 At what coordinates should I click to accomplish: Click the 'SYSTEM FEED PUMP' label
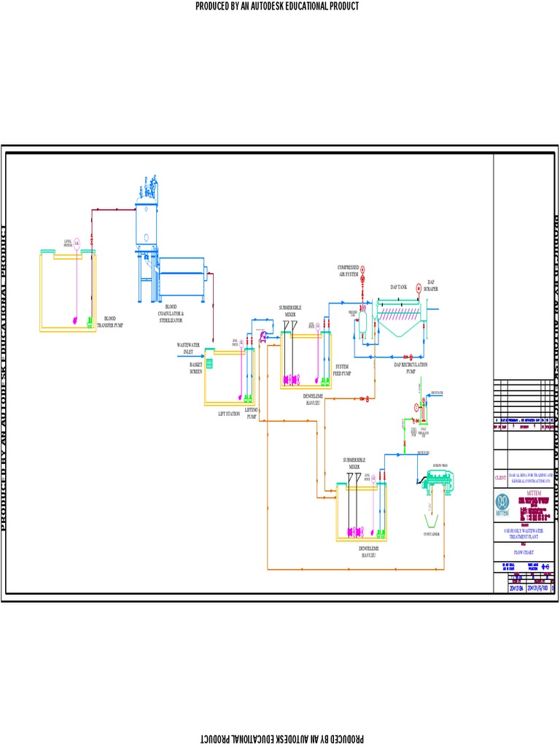[x=342, y=370]
